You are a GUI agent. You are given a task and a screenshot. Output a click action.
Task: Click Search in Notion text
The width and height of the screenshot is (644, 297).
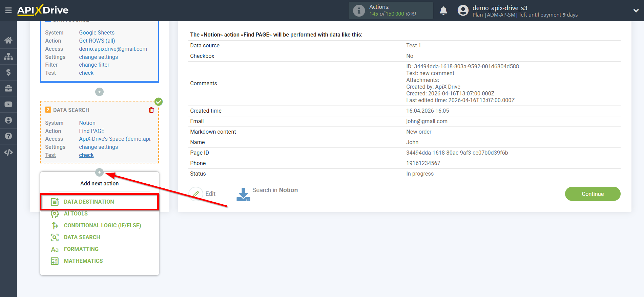click(275, 190)
